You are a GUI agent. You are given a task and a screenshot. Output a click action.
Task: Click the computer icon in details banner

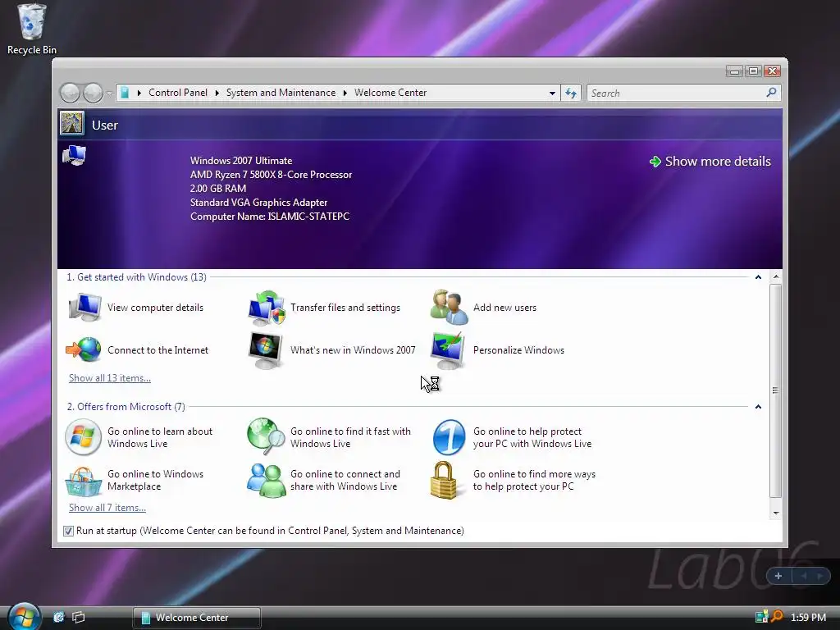click(74, 155)
